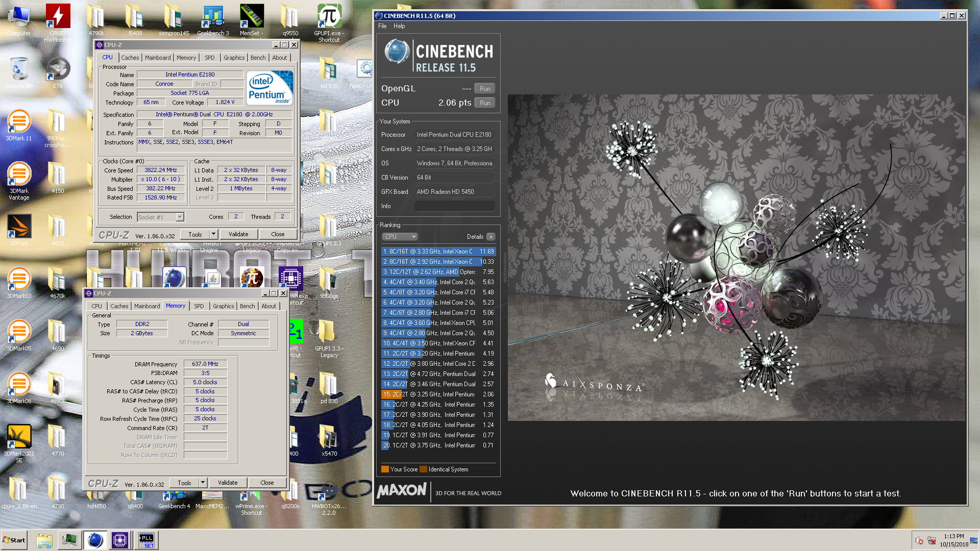Click PLL SET taskbar icon

[x=146, y=540]
